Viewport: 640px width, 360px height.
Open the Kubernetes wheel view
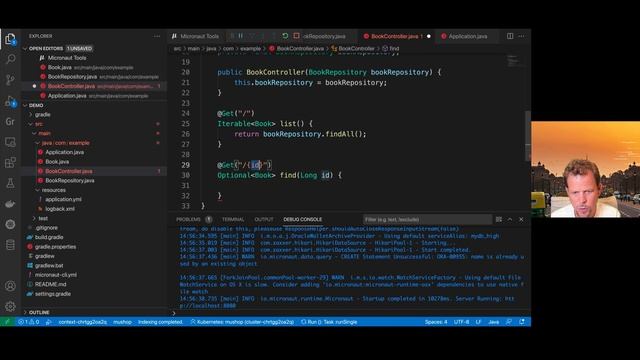[10, 224]
